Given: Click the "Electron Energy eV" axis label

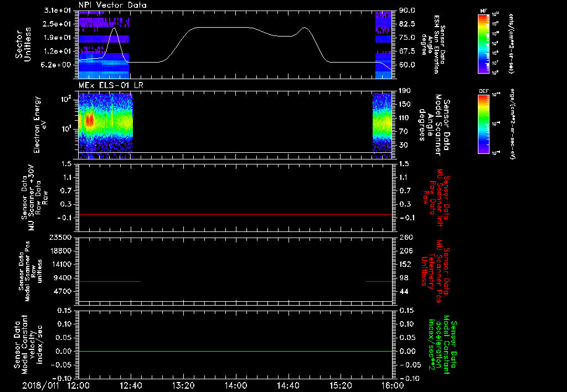Looking at the screenshot, I should (39, 125).
